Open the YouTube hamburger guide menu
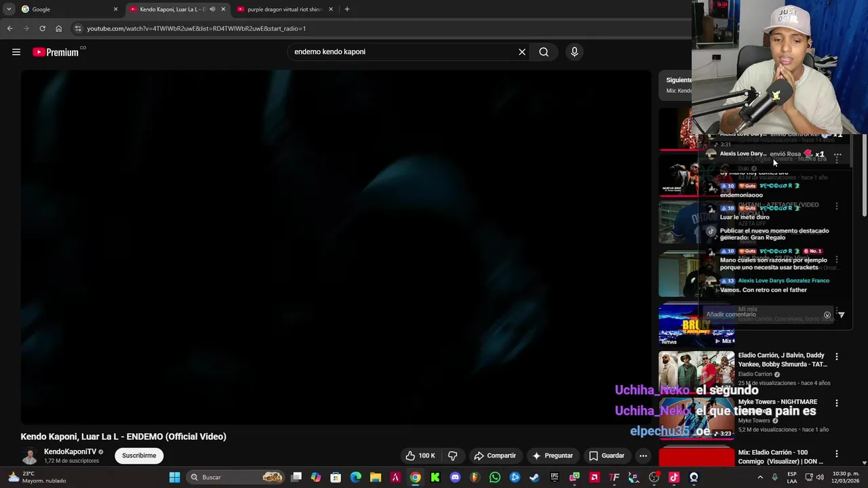 pyautogui.click(x=16, y=52)
